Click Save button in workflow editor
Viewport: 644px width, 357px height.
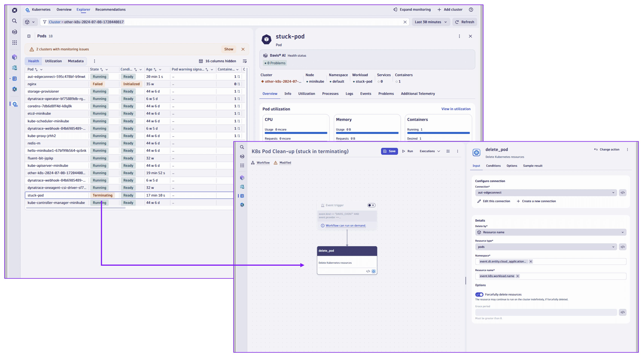click(389, 151)
